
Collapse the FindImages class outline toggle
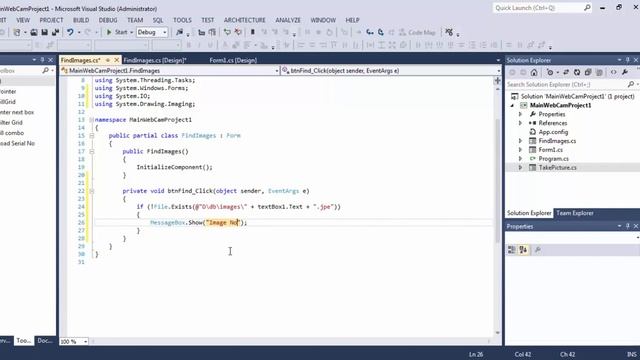coord(92,136)
